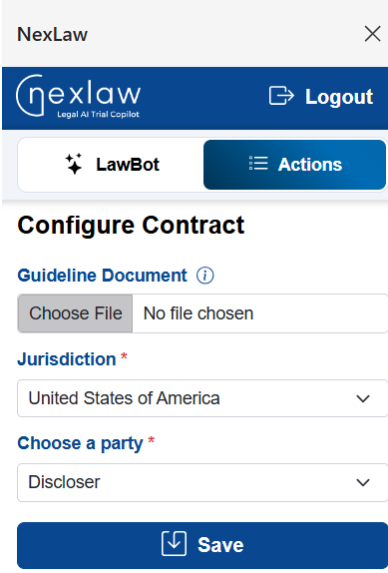The height and width of the screenshot is (573, 388).
Task: Click the download icon on Save button
Action: 174,544
